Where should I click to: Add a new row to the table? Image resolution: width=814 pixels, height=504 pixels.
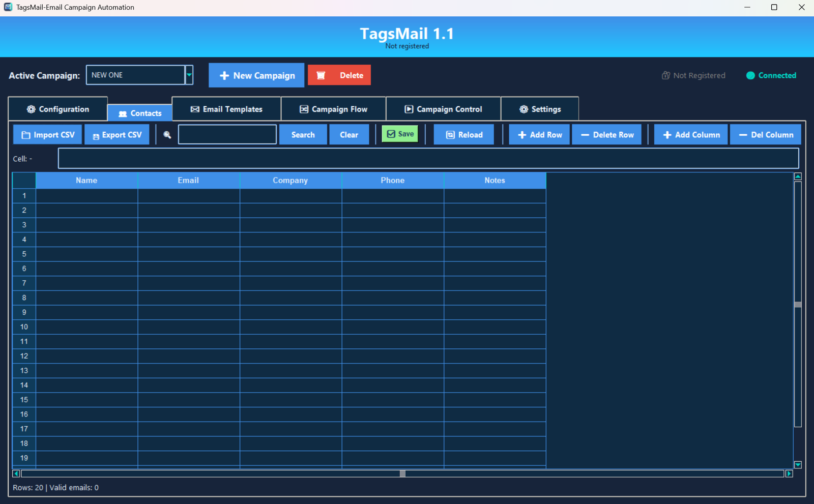coord(539,135)
